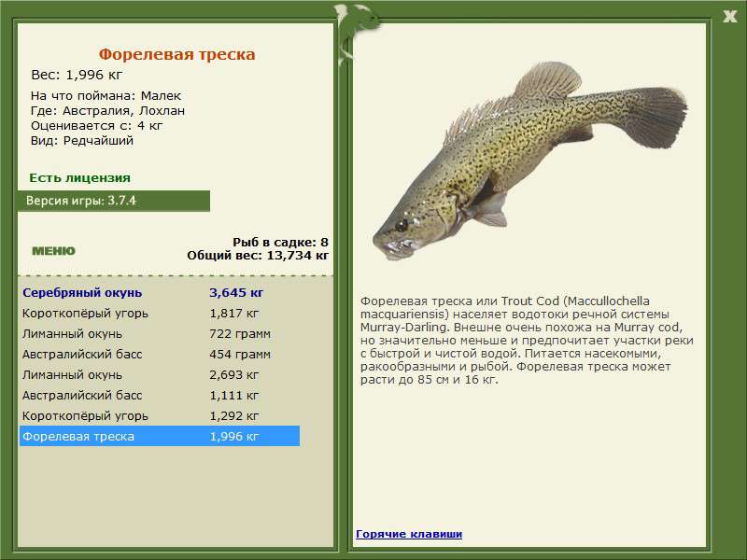Click the Общий вес 13,734 кг total
747x560 pixels.
258,255
